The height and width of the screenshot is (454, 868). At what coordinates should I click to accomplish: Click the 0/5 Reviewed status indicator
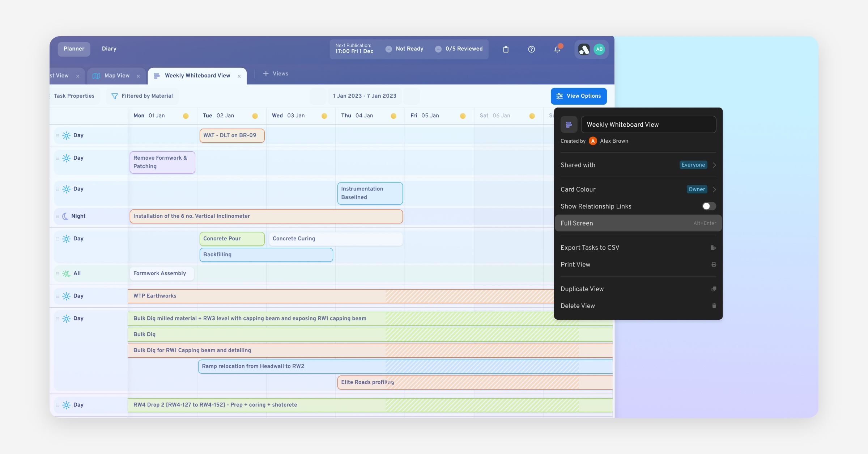459,49
